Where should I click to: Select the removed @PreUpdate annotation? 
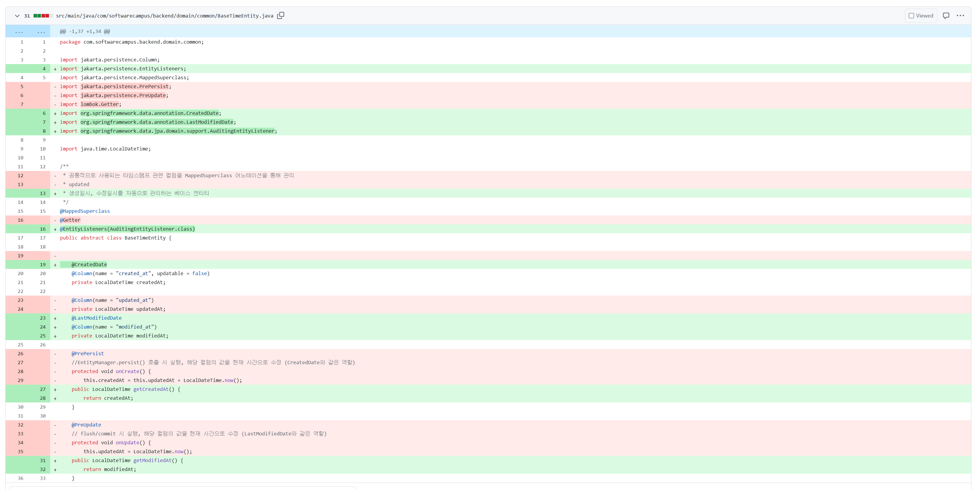(x=86, y=425)
